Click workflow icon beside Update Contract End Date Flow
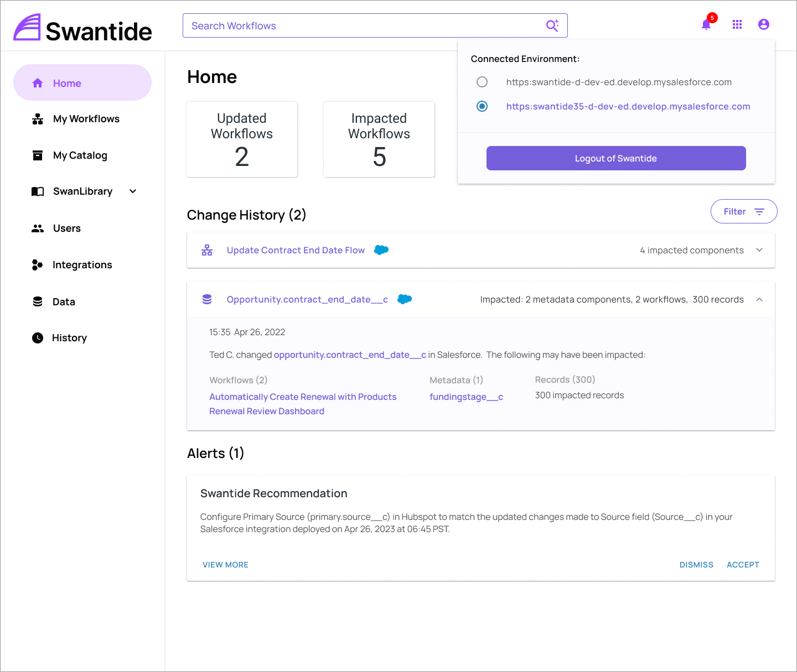The image size is (797, 672). 207,250
